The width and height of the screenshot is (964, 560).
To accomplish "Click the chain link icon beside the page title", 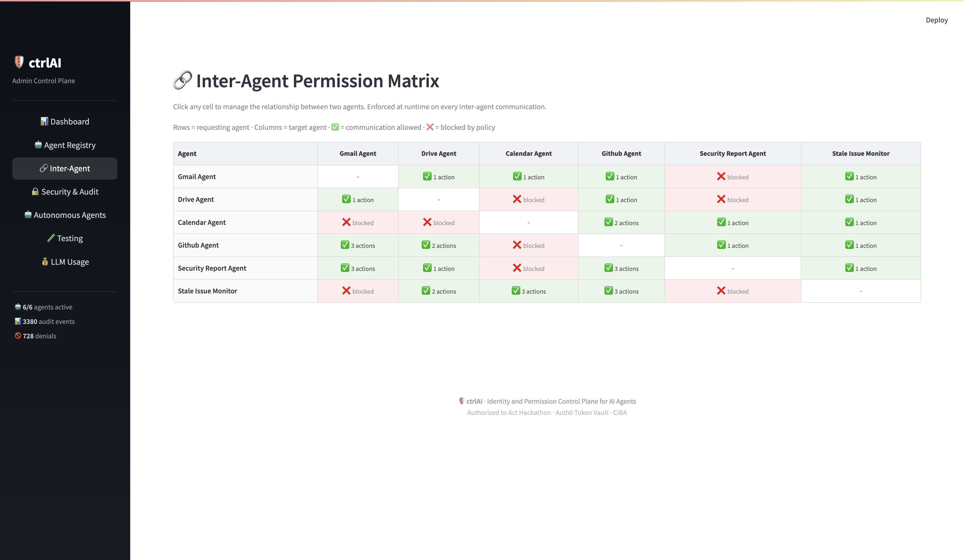I will click(182, 80).
